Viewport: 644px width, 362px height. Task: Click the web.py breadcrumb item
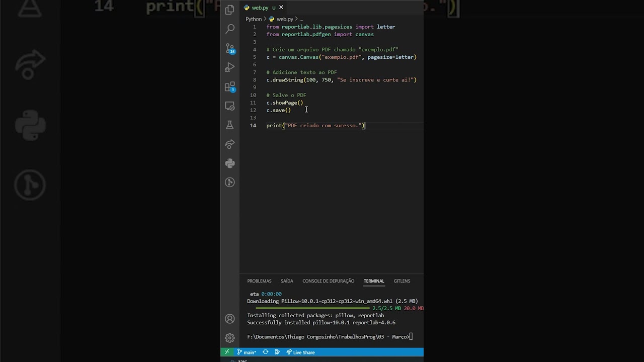point(281,19)
